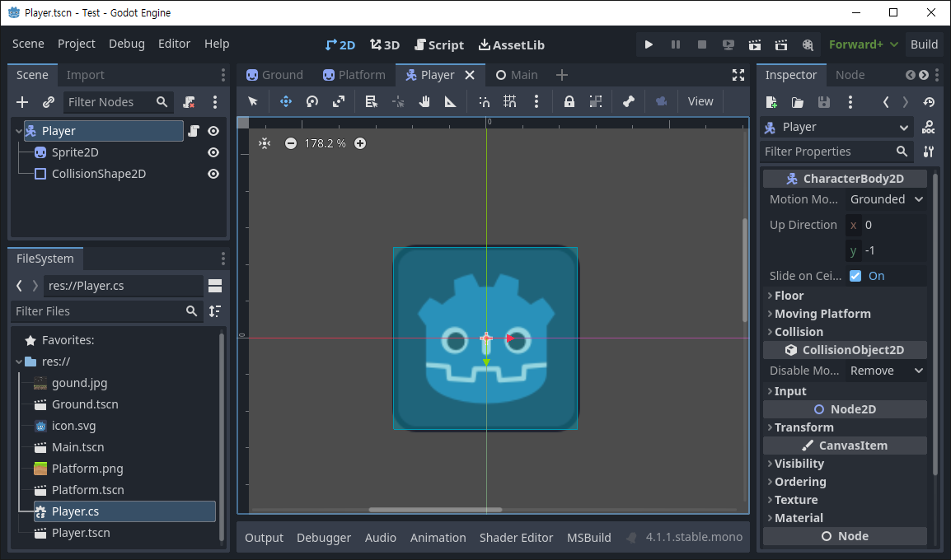Choose the list select tool

pos(371,102)
